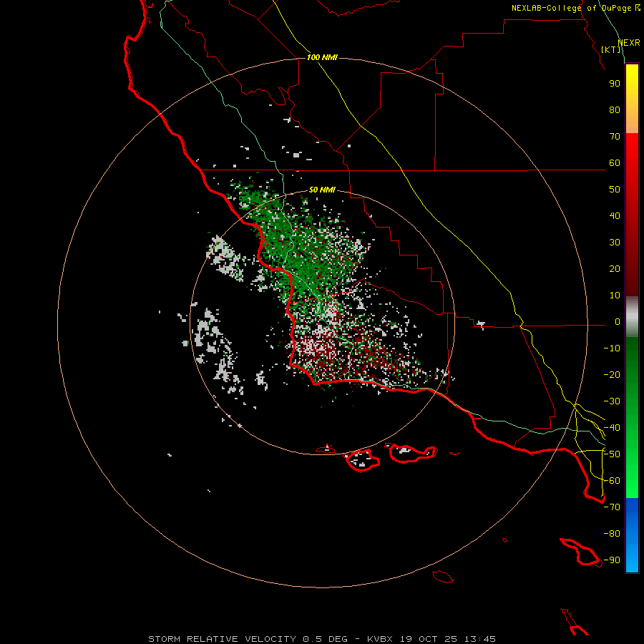Select the 40 value on velocity scale
The image size is (644, 644).
(x=615, y=215)
